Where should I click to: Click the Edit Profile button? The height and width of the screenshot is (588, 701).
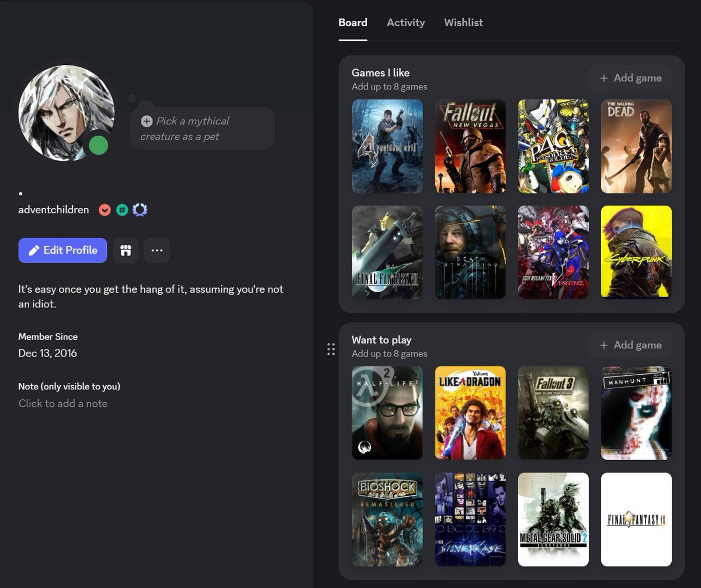(x=63, y=250)
